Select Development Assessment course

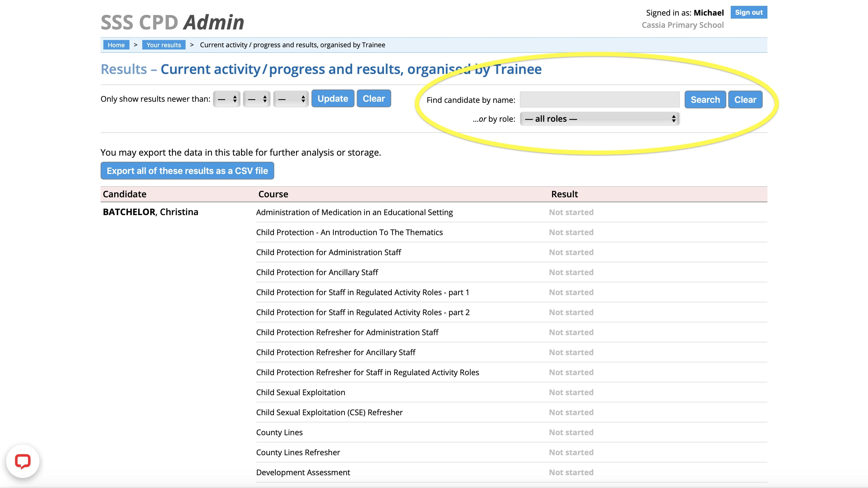(x=303, y=472)
